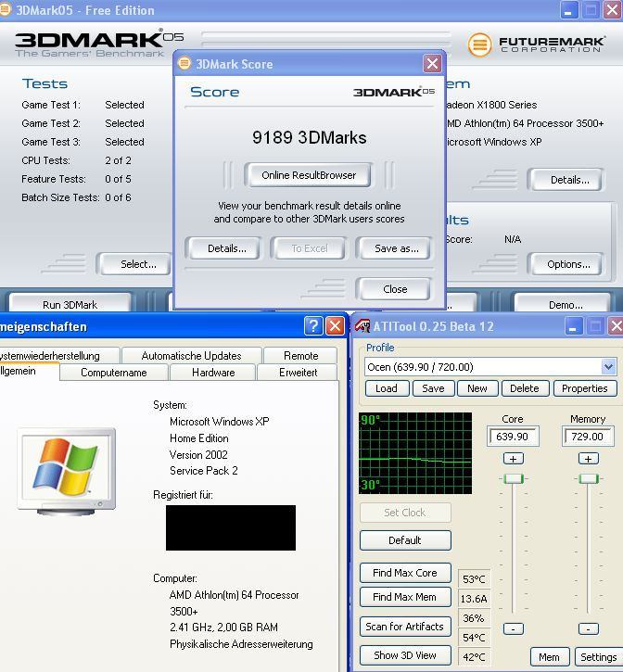
Task: Click the Save as... button
Action: 394,248
